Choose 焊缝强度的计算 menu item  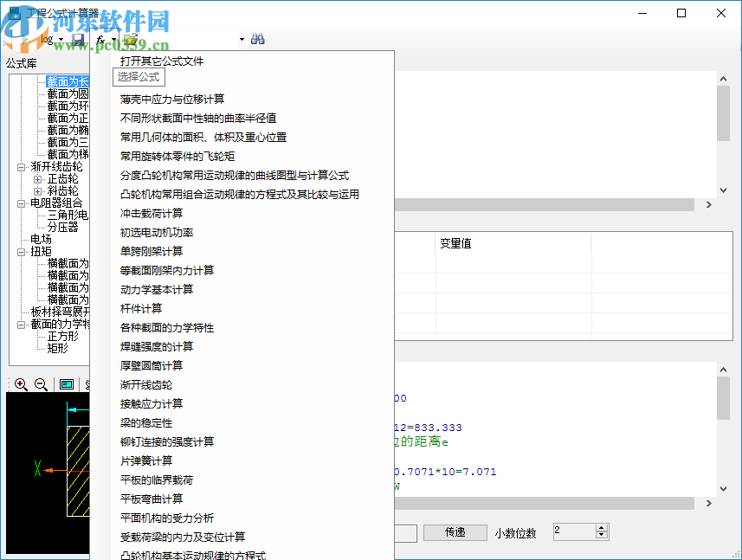157,347
